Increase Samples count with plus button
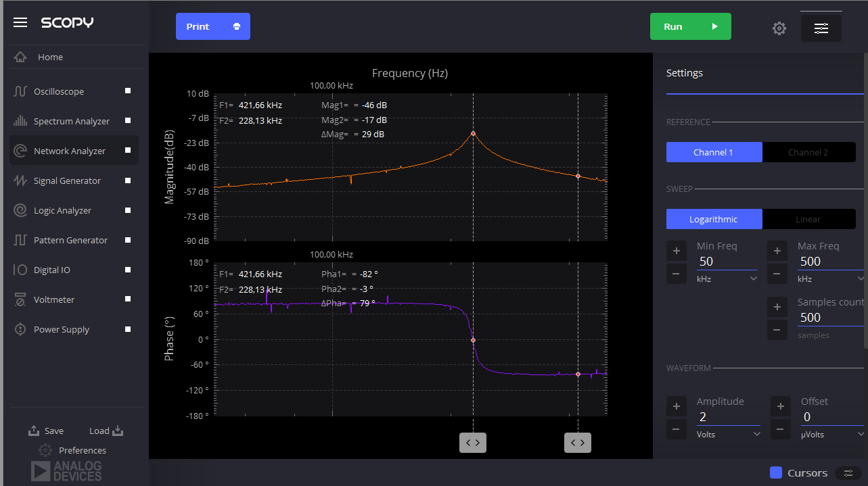868x486 pixels. [x=777, y=307]
